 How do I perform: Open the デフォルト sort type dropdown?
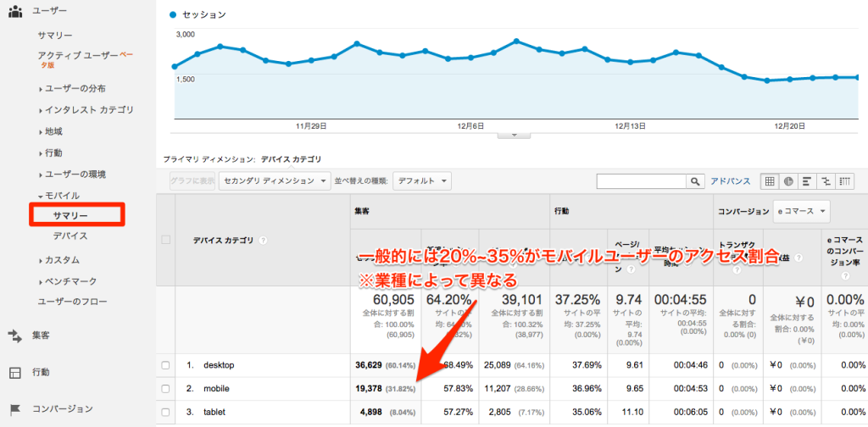pos(421,180)
